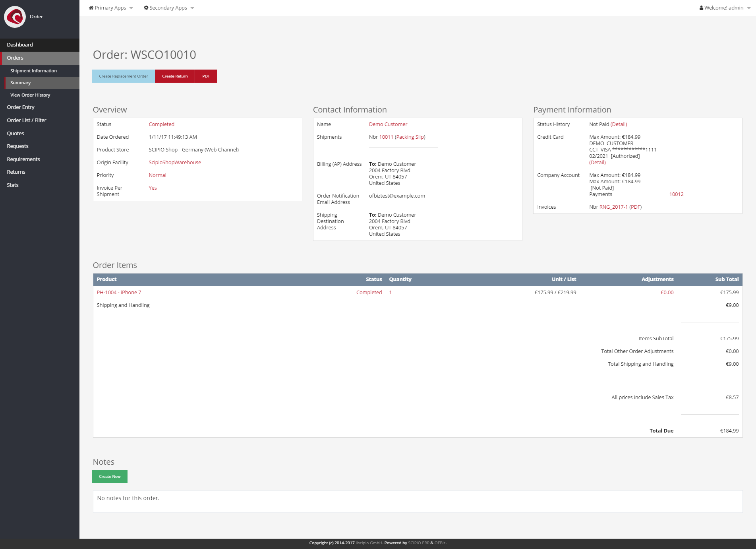This screenshot has height=549, width=756.
Task: Switch to the Shipment Information tab
Action: (33, 70)
